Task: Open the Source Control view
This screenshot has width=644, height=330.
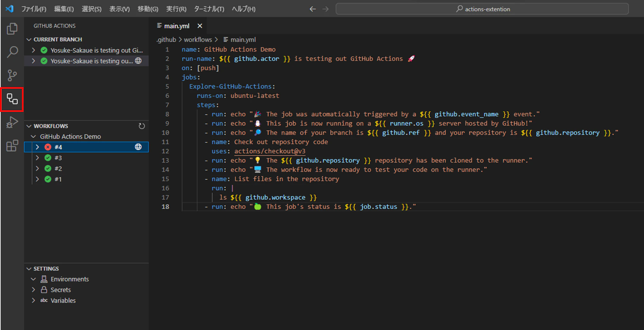Action: click(12, 76)
